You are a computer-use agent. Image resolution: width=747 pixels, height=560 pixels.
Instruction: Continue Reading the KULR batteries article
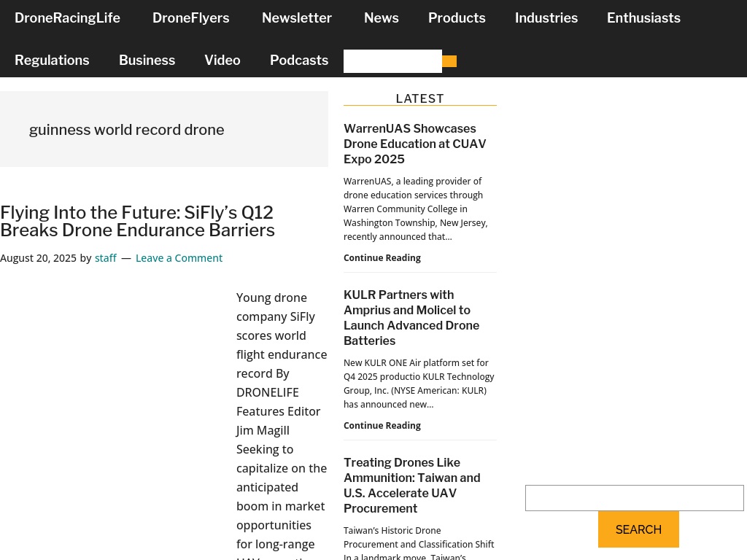[x=382, y=425]
